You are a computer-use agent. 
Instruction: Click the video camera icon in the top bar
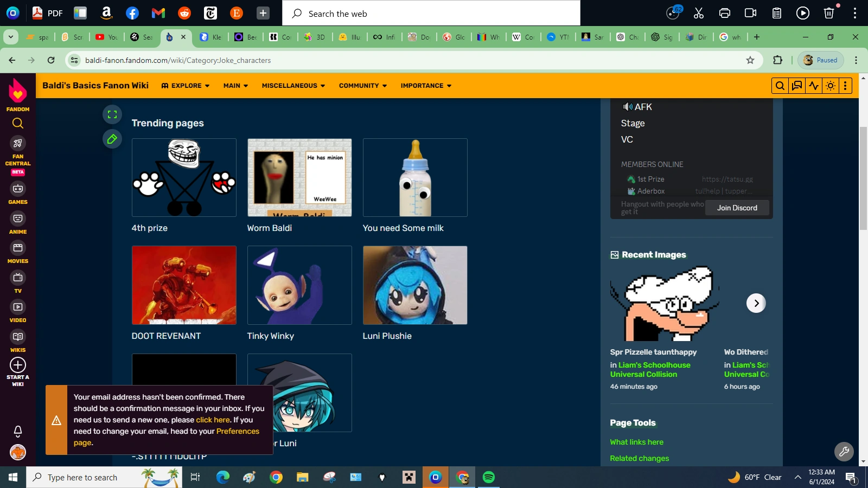coord(751,13)
